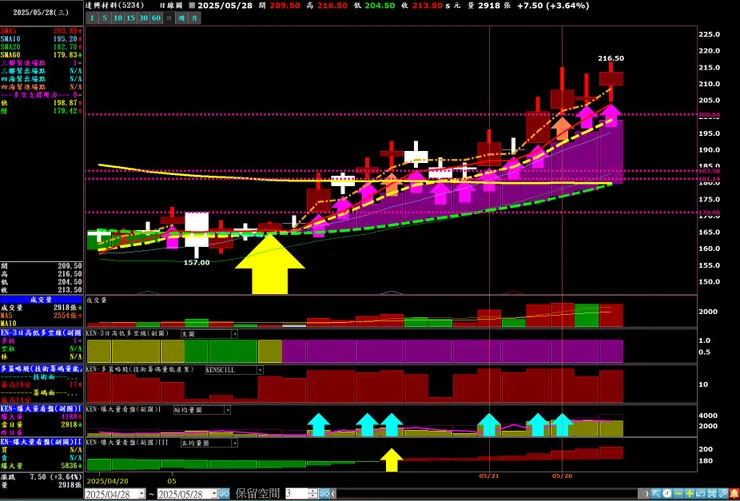Switch chart to 1-minute timeframe

pos(92,18)
